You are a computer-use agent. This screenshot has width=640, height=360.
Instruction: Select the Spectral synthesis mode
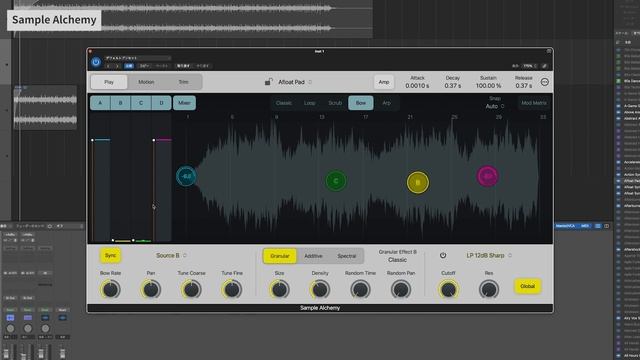point(347,256)
